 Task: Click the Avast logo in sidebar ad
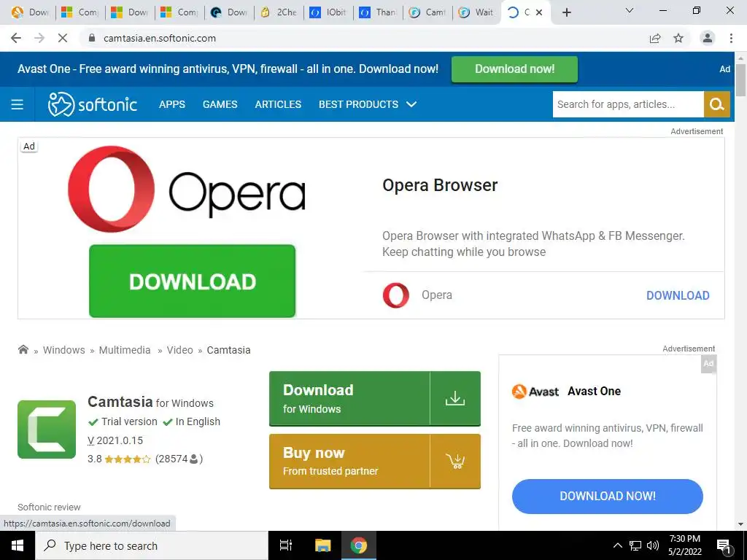coord(535,392)
